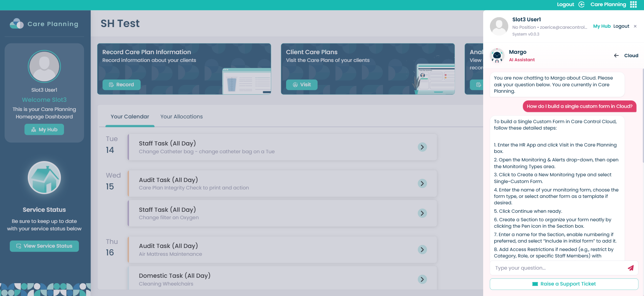Expand the Care Plan Integrity Check task
Image resolution: width=644 pixels, height=296 pixels.
point(422,183)
